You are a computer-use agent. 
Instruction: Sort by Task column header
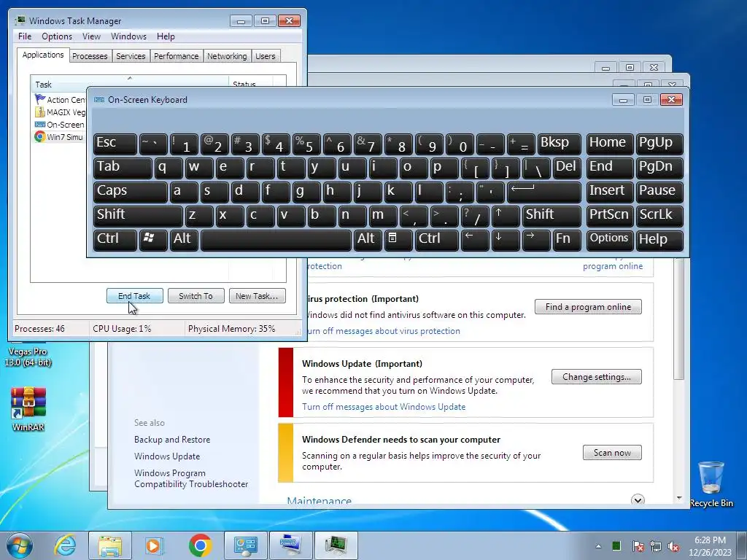pyautogui.click(x=129, y=85)
